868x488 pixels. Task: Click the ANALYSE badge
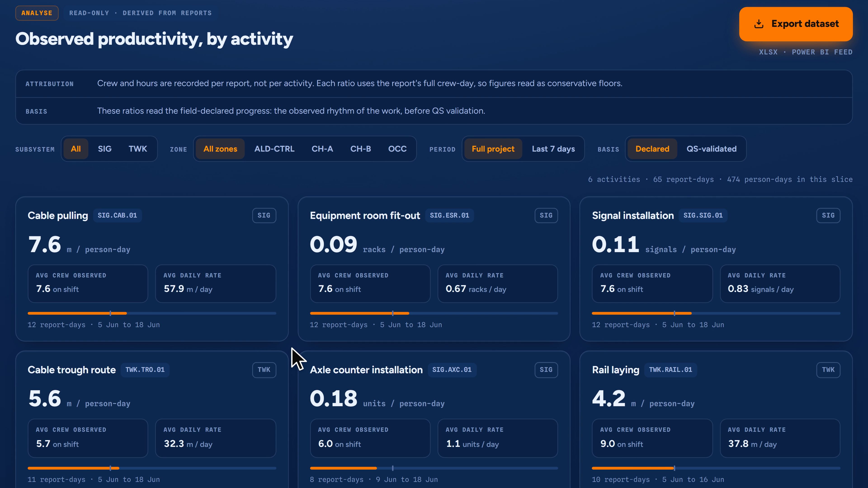tap(37, 13)
